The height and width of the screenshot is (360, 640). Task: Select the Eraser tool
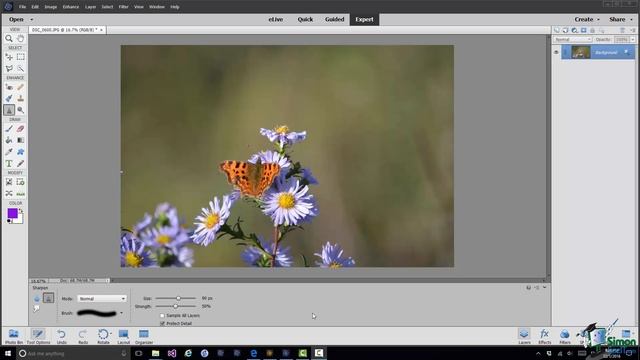(20, 129)
